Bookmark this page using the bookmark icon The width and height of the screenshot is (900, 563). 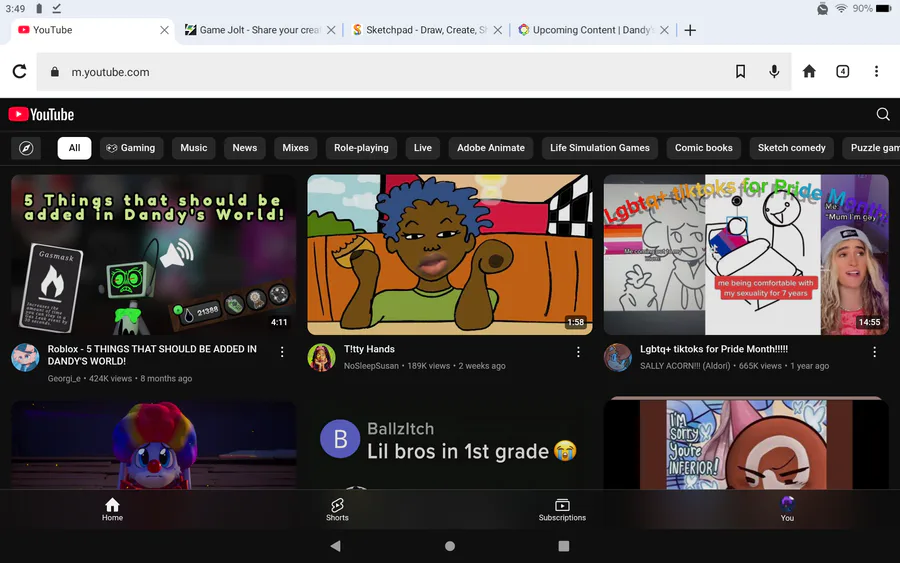pos(740,72)
